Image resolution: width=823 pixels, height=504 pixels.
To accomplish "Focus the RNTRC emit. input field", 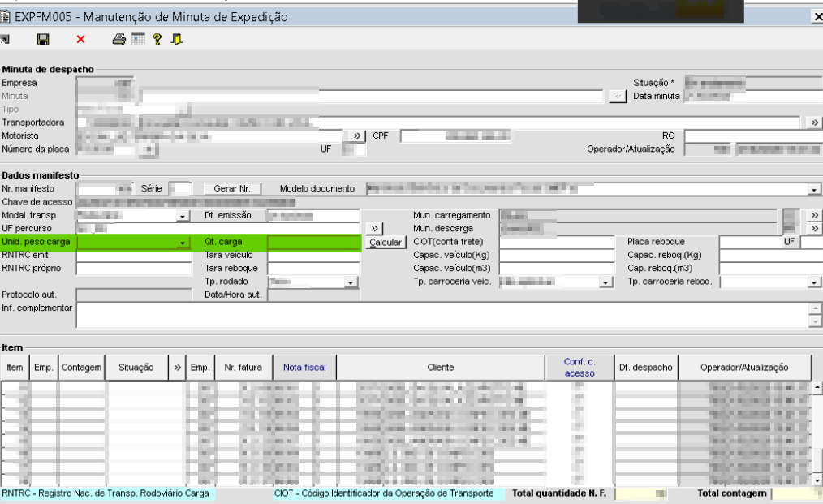I will (x=135, y=256).
